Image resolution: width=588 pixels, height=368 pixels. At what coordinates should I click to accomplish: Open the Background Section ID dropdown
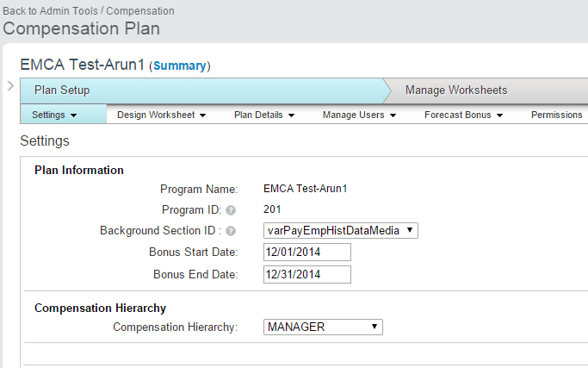[340, 230]
